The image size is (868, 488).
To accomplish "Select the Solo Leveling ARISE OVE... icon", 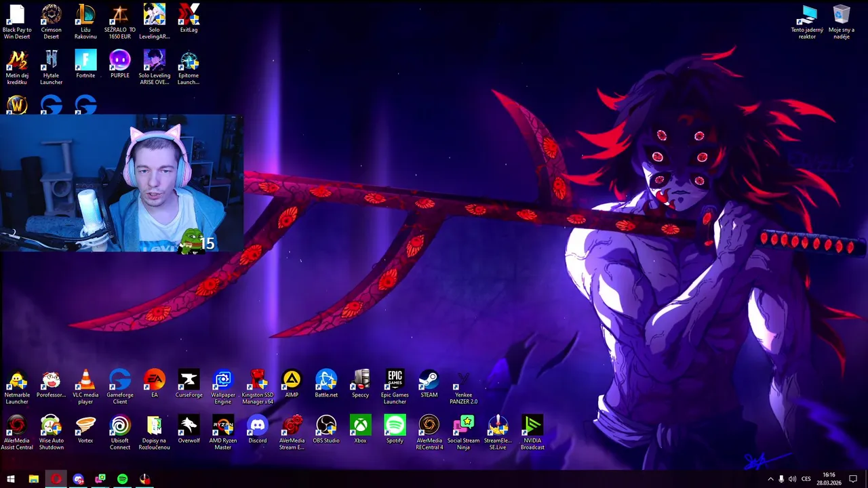I will (154, 67).
